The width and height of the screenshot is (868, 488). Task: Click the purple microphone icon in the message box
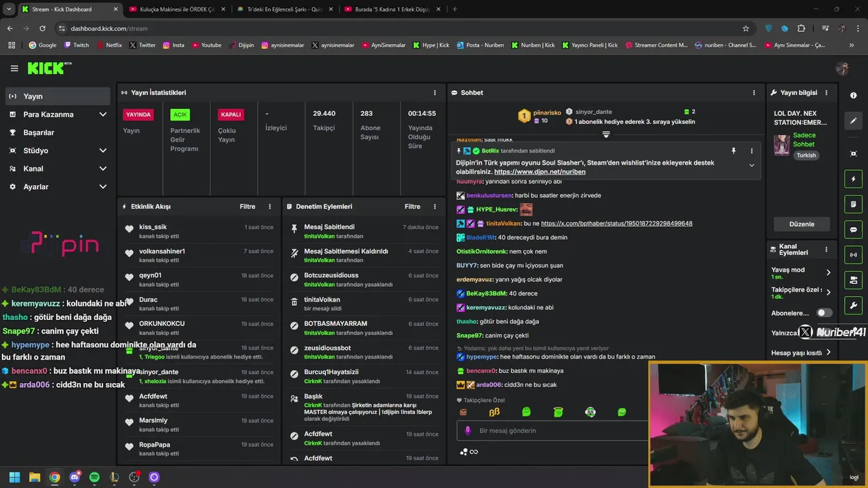[467, 430]
